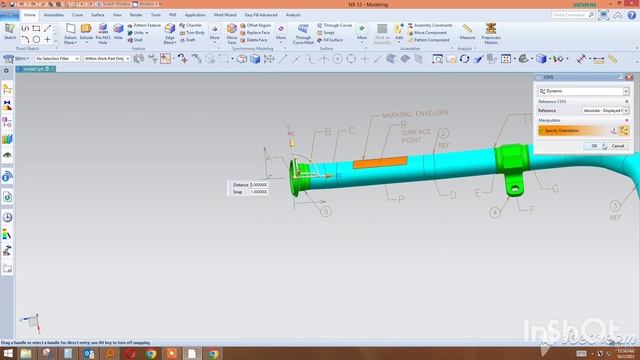The height and width of the screenshot is (360, 640).
Task: Click OK in CSYS dialog
Action: click(x=594, y=146)
